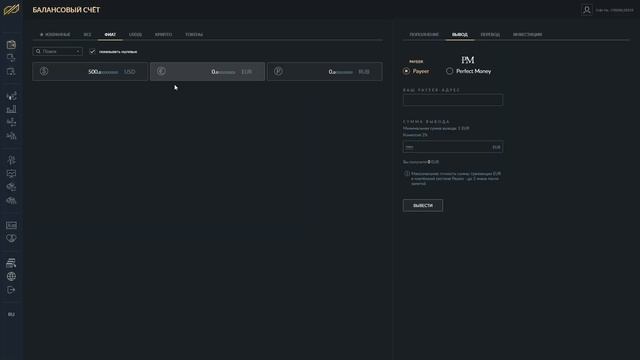640x360 pixels.
Task: Click the info icon beside the precision note
Action: pos(407,173)
